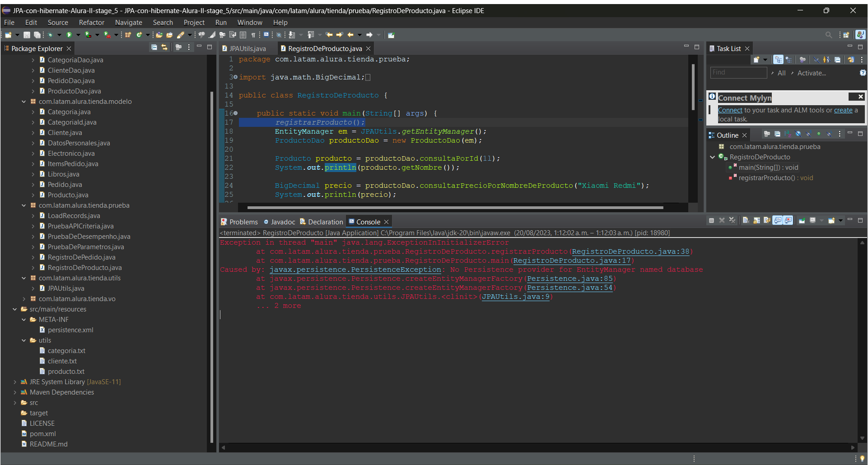Switch to the JPAUtils.java editor tab
The image size is (868, 465).
(x=247, y=48)
